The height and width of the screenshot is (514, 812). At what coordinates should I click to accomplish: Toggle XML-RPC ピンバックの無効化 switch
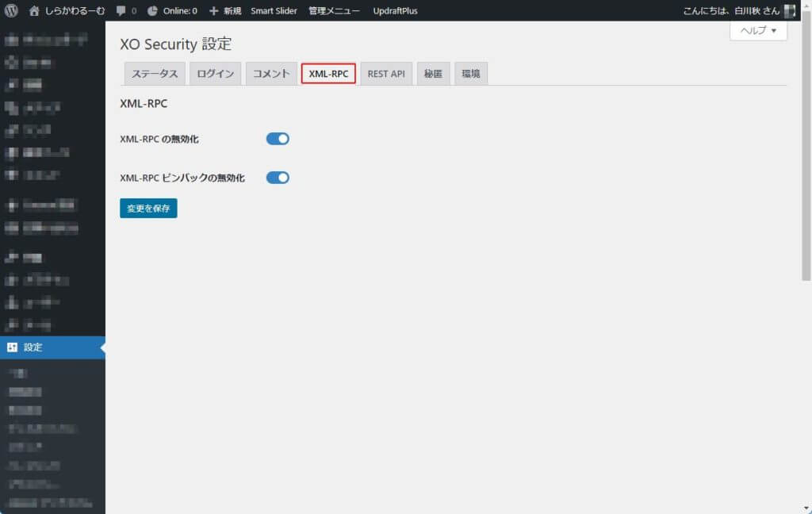click(278, 178)
